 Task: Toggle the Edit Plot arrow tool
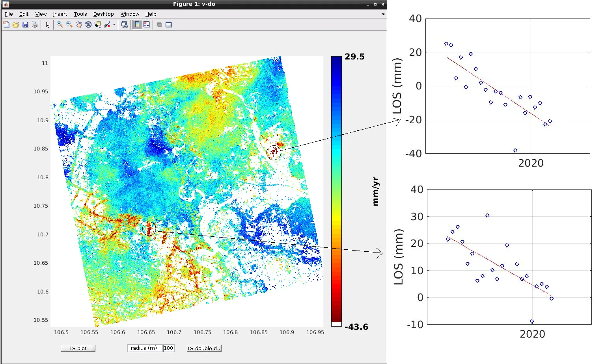click(47, 24)
